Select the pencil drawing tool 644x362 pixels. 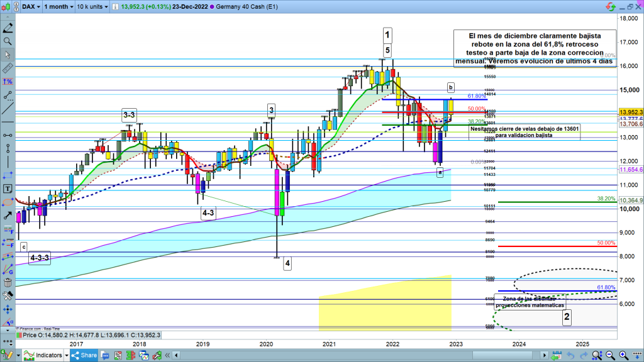tap(8, 30)
